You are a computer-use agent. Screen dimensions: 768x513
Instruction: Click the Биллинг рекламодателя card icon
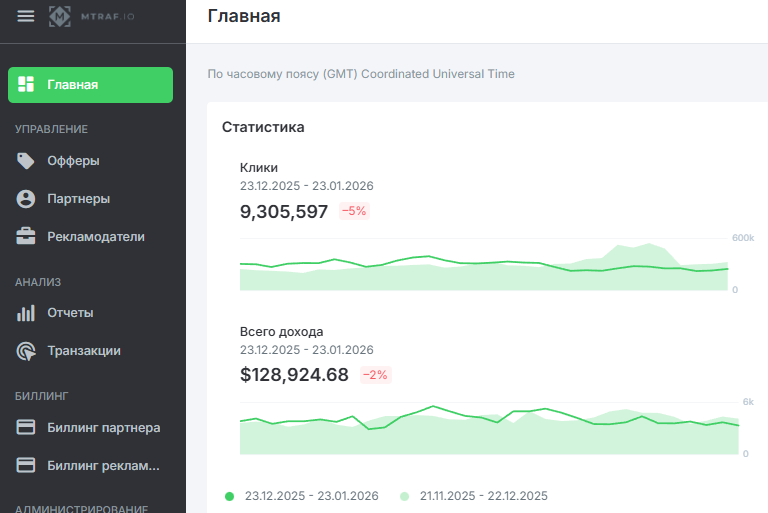tap(27, 465)
